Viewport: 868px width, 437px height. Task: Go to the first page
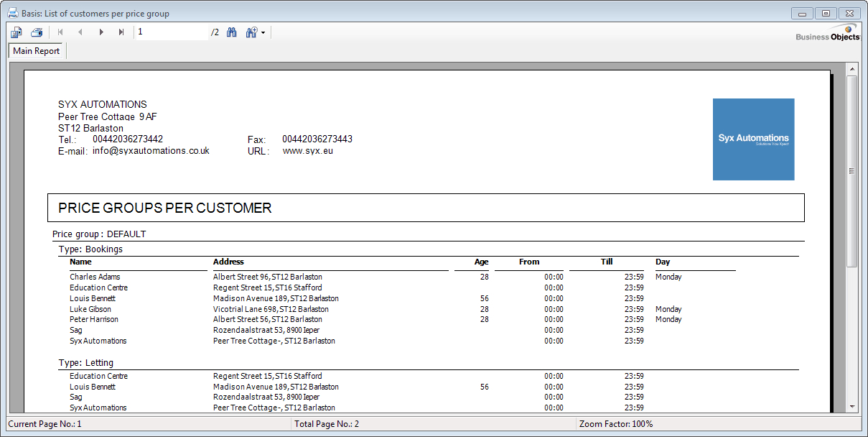pyautogui.click(x=60, y=32)
